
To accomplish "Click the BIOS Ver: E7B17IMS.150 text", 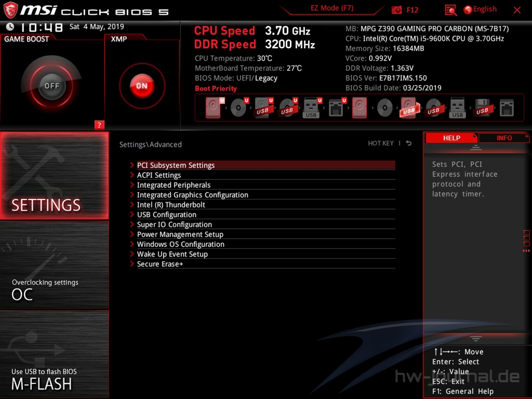I will tap(386, 78).
